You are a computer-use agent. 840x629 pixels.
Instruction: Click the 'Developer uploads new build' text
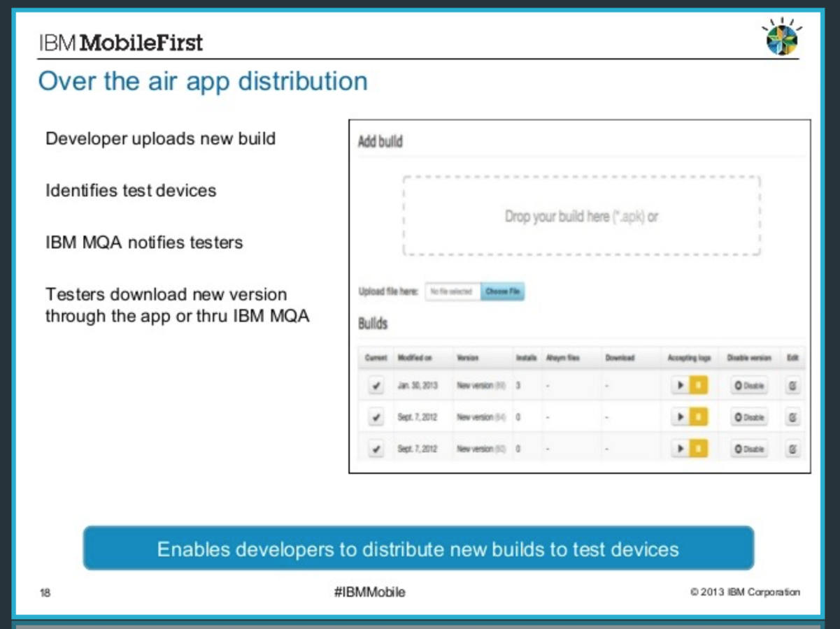(x=161, y=138)
